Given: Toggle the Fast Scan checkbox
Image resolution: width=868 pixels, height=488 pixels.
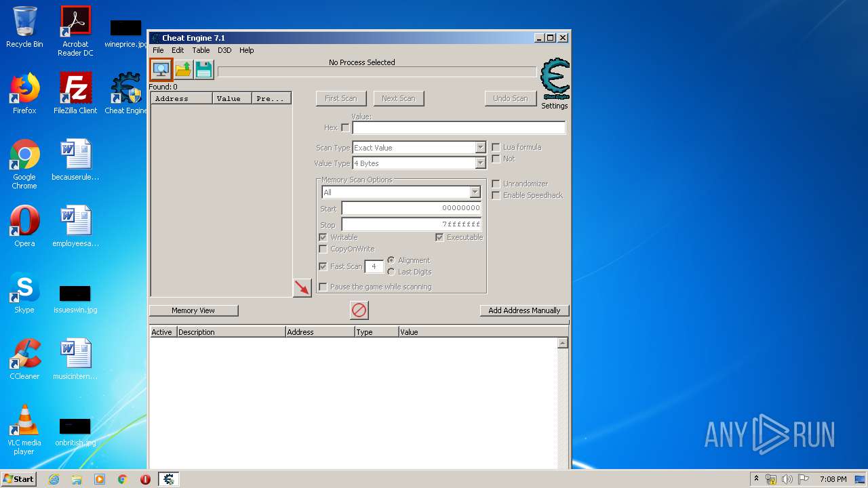Looking at the screenshot, I should [323, 266].
